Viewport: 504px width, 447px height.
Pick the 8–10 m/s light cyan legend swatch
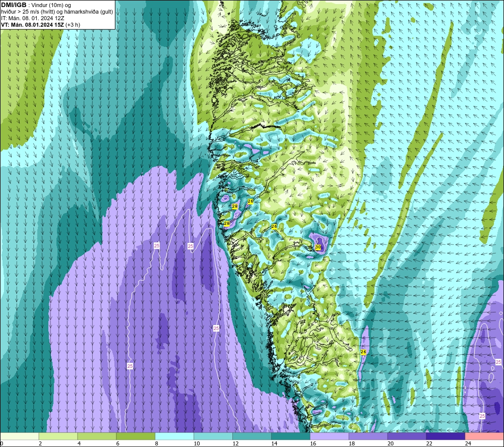(174, 436)
